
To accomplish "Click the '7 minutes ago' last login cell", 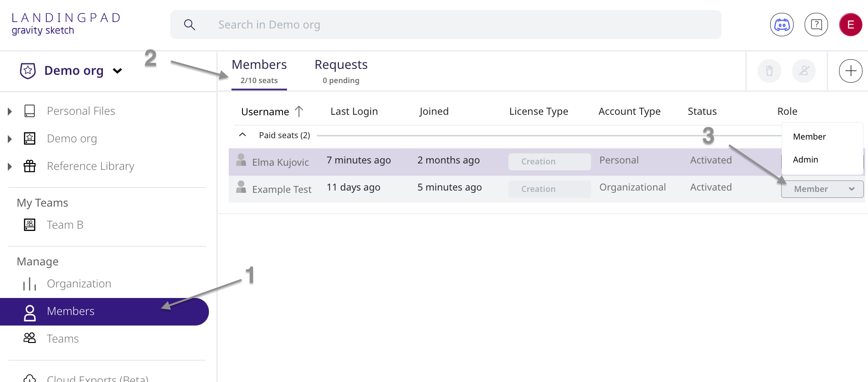I will pyautogui.click(x=359, y=160).
